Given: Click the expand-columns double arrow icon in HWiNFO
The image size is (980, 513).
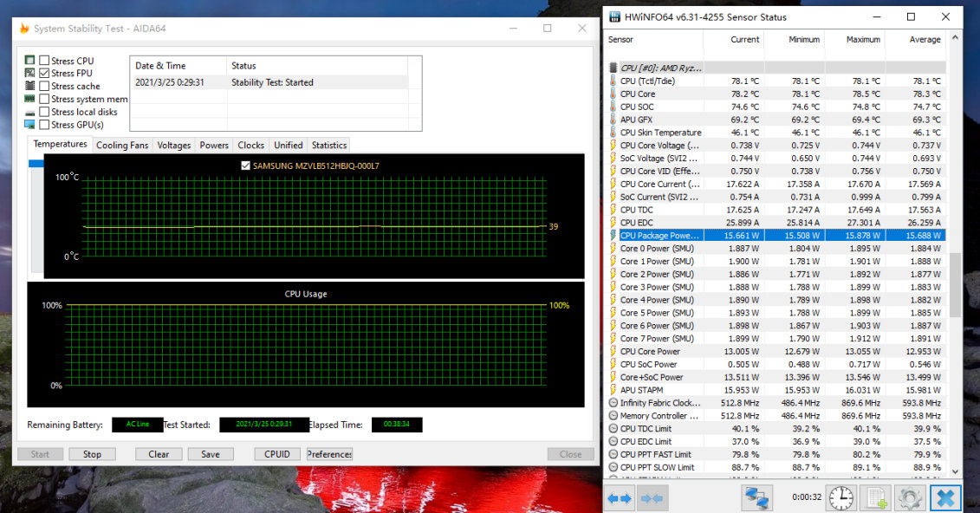Looking at the screenshot, I should point(619,498).
